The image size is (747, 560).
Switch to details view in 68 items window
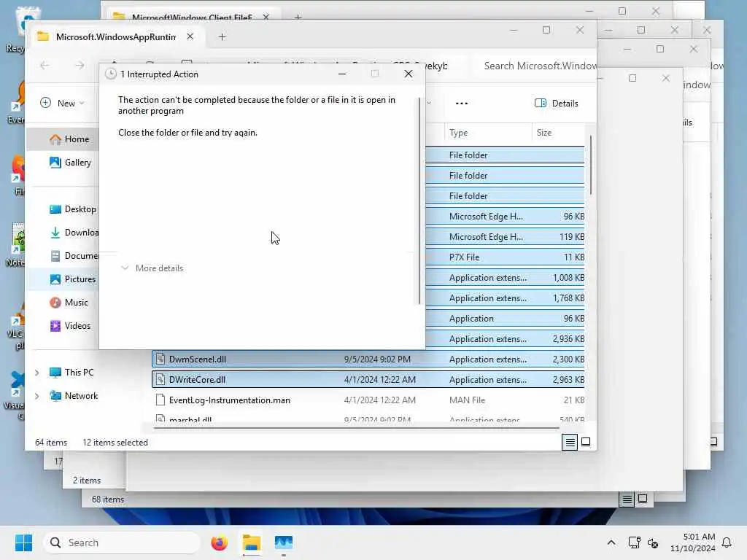[627, 499]
